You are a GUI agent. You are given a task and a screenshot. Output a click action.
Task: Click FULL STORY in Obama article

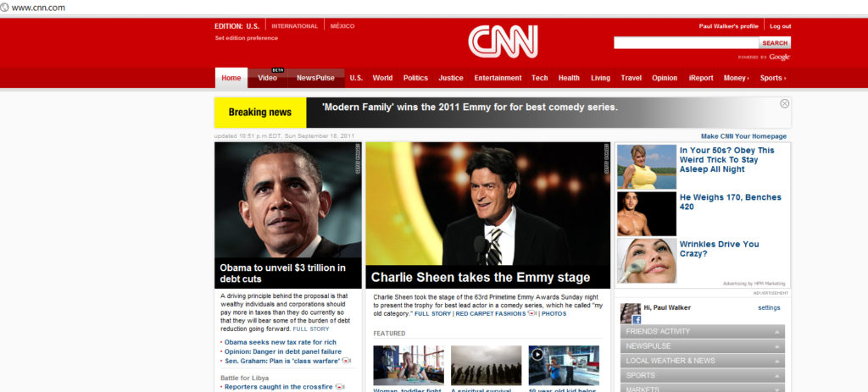[311, 329]
